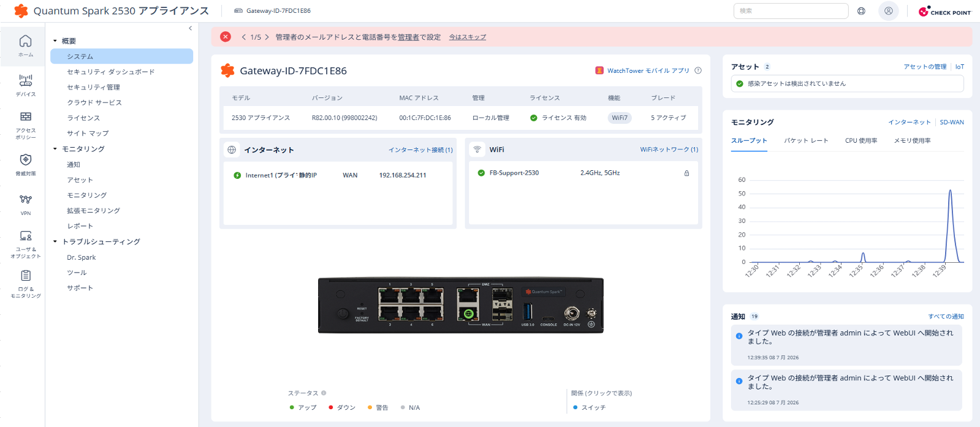
Task: Open the アセットの管理 link
Action: [x=924, y=67]
